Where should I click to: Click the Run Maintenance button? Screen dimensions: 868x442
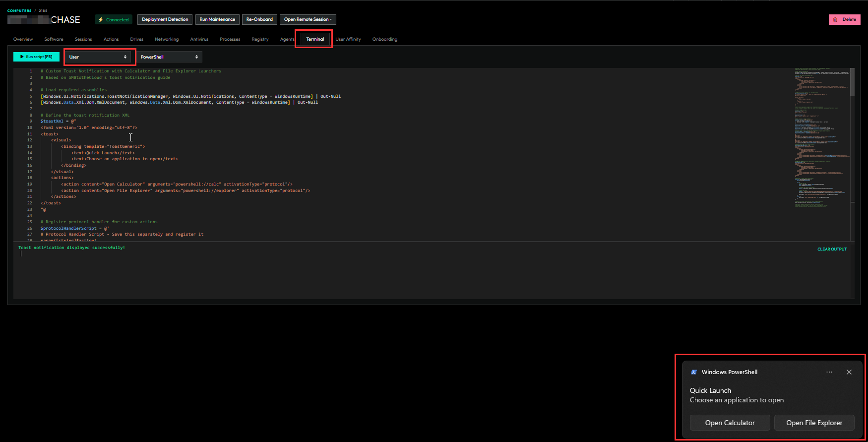217,19
